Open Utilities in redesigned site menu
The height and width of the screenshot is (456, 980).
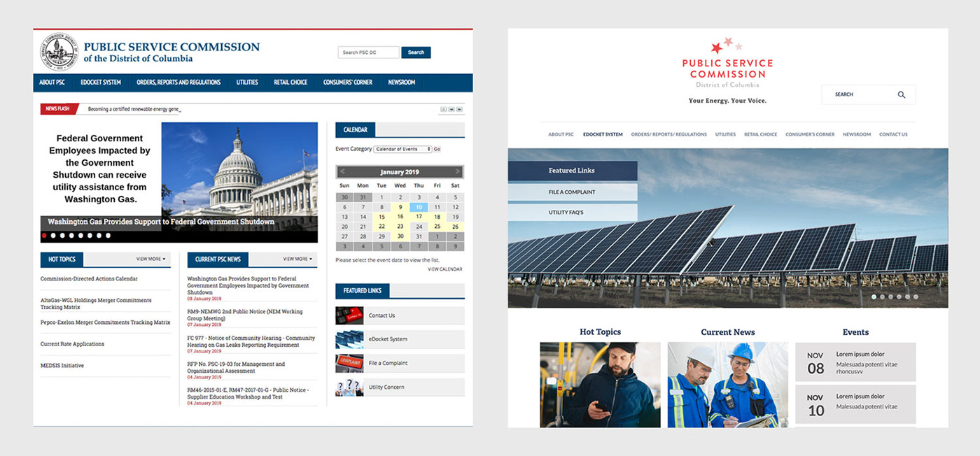pyautogui.click(x=725, y=134)
